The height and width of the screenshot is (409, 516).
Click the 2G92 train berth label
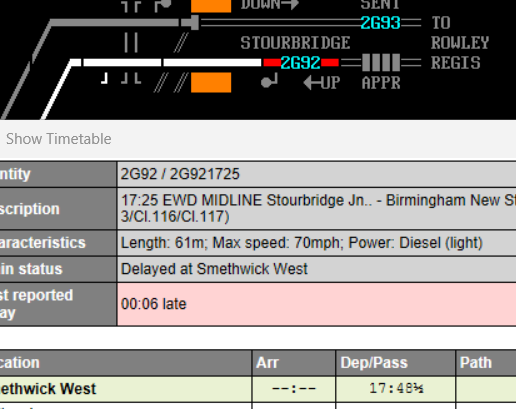[301, 63]
